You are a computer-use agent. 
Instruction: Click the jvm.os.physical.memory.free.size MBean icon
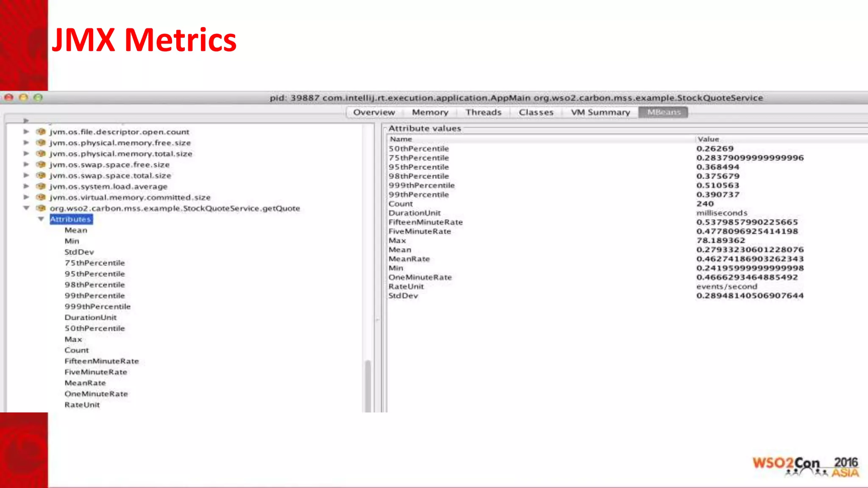coord(41,143)
